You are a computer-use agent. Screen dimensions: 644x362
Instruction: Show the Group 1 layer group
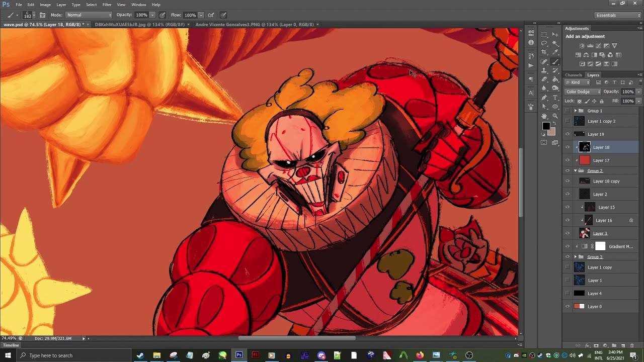click(568, 111)
